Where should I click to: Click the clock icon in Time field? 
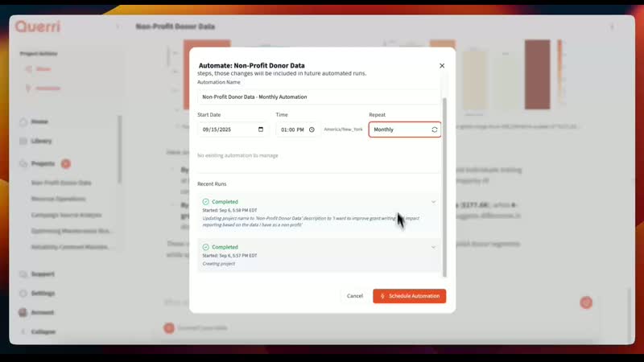pos(312,130)
